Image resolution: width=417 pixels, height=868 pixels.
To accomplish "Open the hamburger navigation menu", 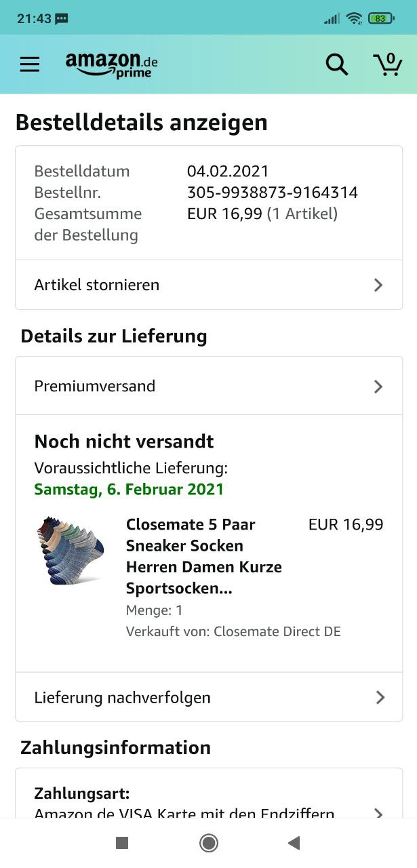I will 30,64.
